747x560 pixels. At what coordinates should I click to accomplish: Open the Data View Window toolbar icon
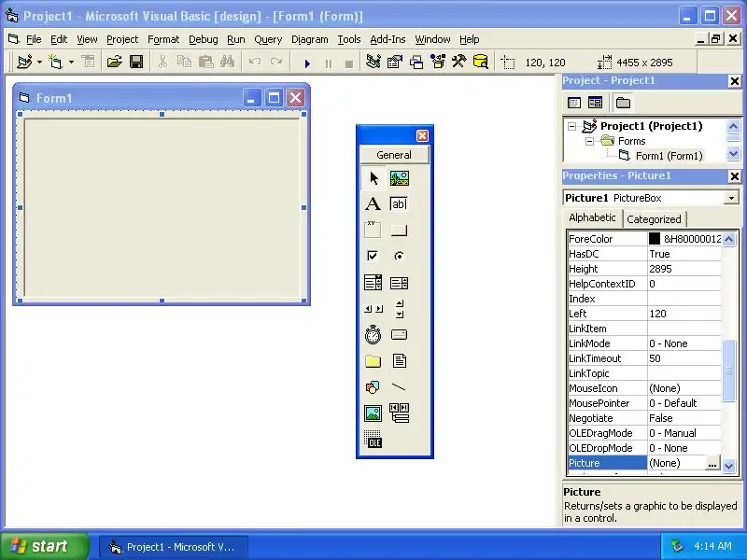point(481,62)
